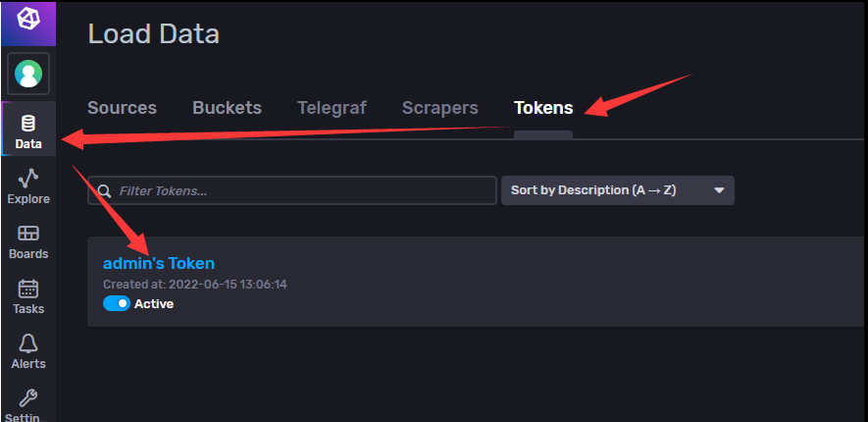The width and height of the screenshot is (868, 422).
Task: Open the admin's Token link
Action: click(x=159, y=262)
